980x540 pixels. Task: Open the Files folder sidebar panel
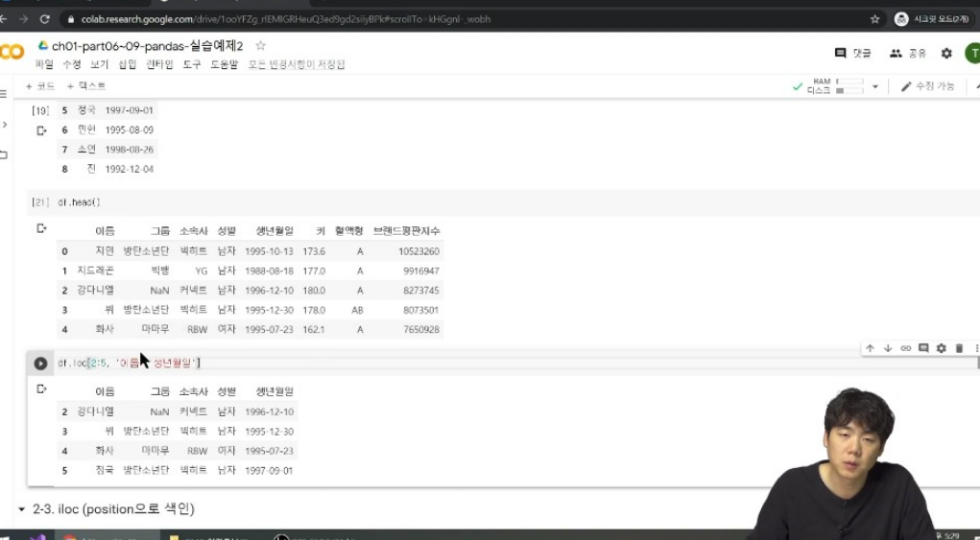click(3, 154)
